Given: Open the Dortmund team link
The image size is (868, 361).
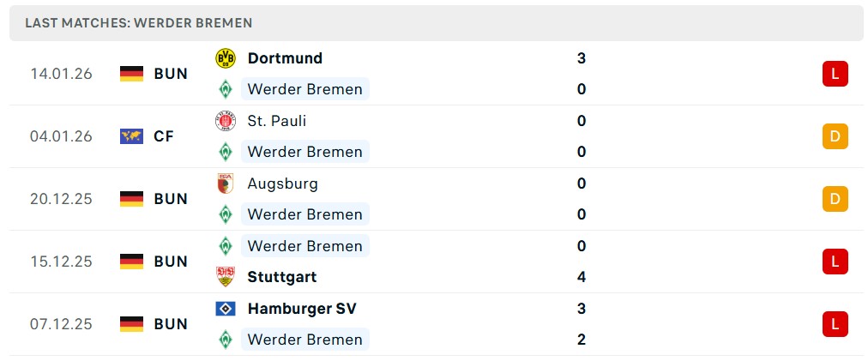Looking at the screenshot, I should coord(285,58).
